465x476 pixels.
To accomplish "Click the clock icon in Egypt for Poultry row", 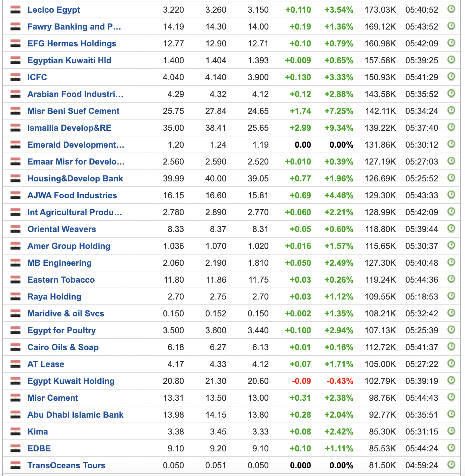I will point(451,329).
